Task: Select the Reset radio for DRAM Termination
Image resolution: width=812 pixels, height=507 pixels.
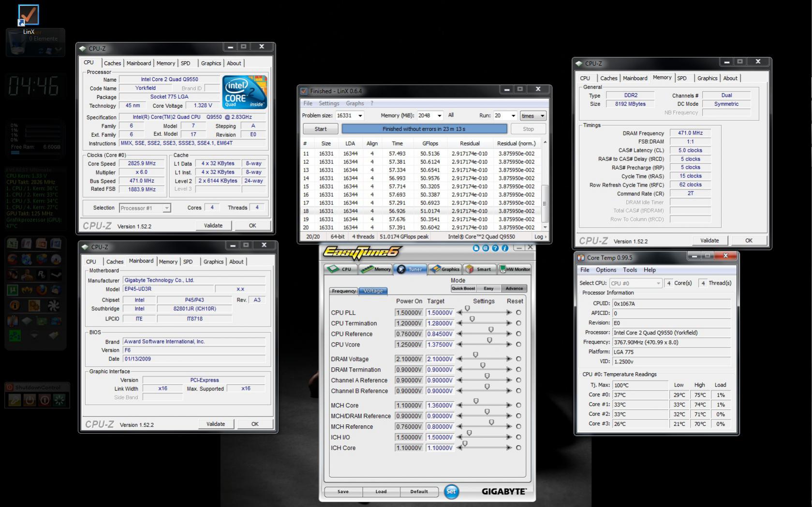Action: pyautogui.click(x=518, y=370)
